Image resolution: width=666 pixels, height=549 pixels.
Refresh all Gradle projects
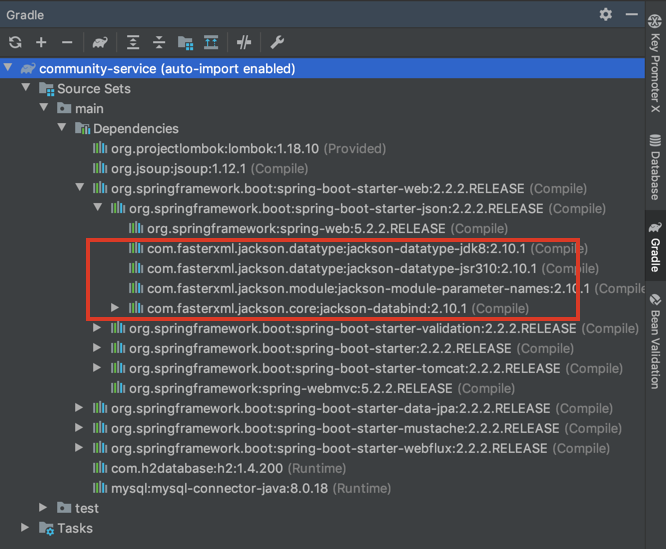coord(15,42)
